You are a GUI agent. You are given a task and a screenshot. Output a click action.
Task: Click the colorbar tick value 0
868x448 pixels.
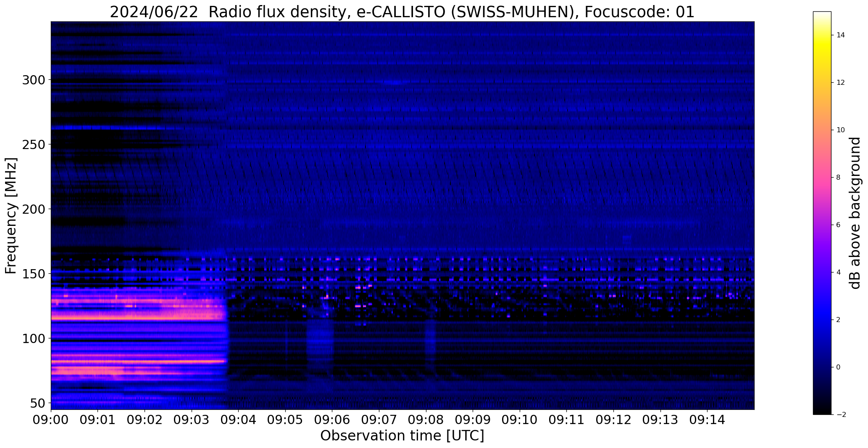[839, 367]
